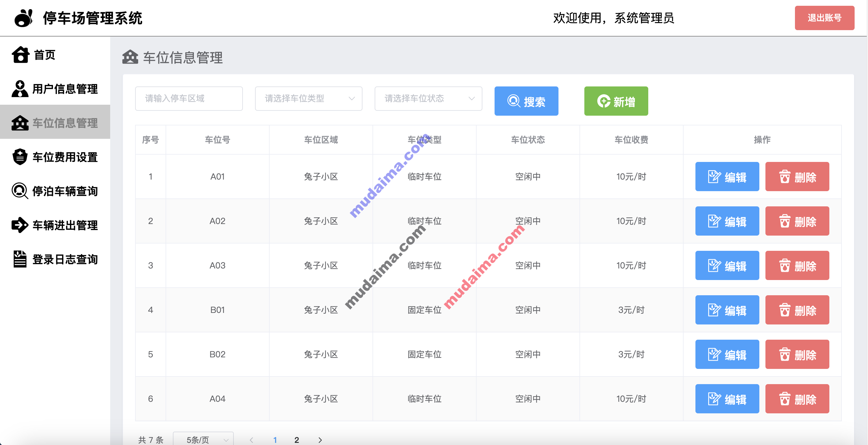This screenshot has height=445, width=868.
Task: Click chevron arrow of 车位状态 select
Action: pyautogui.click(x=472, y=98)
